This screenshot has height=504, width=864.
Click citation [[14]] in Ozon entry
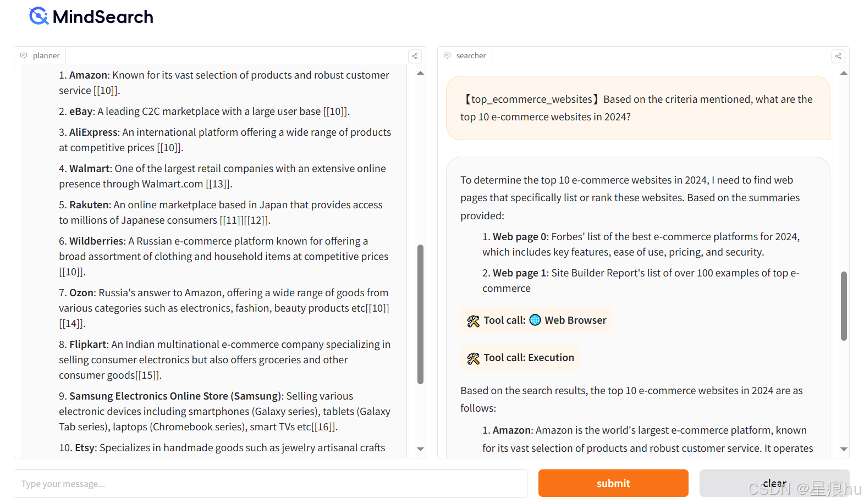[x=72, y=323]
